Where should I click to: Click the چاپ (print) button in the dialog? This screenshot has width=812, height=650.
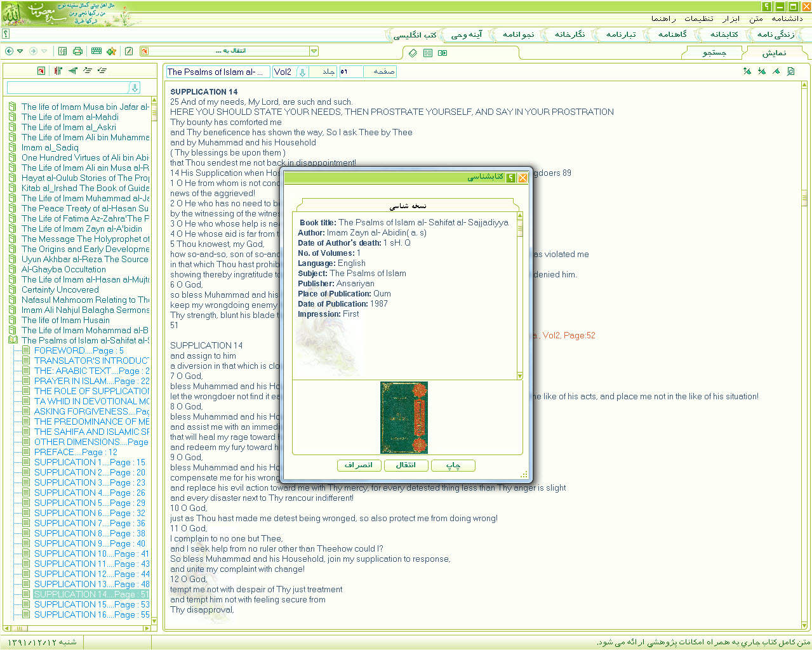tap(453, 465)
